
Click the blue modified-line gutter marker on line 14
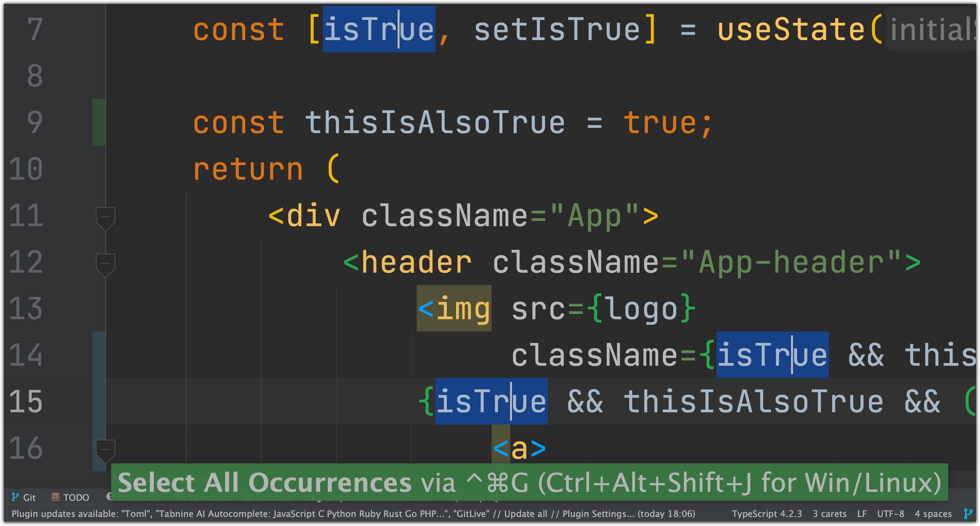[99, 354]
